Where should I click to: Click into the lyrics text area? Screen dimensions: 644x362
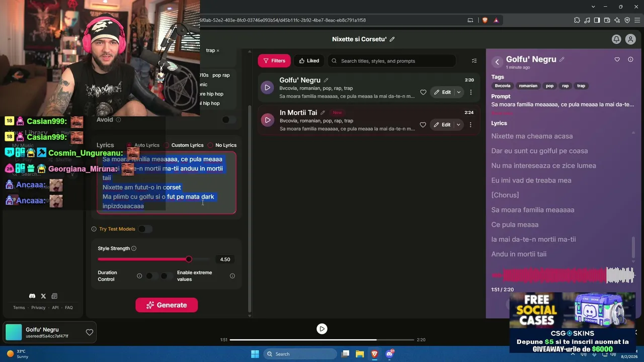[x=167, y=183]
